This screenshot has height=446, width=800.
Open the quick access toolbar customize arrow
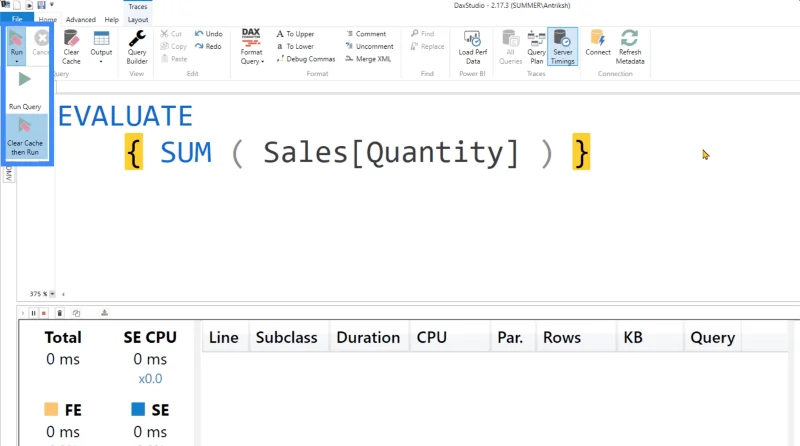(x=52, y=5)
